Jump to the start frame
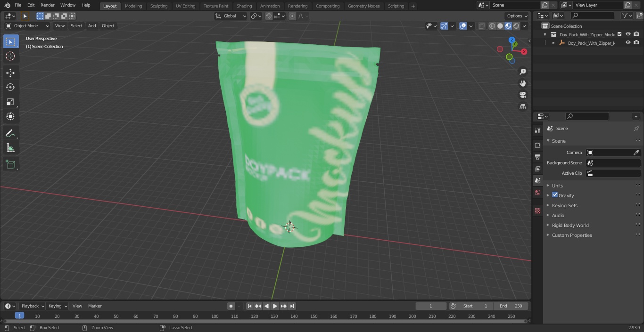This screenshot has width=644, height=332. point(249,306)
